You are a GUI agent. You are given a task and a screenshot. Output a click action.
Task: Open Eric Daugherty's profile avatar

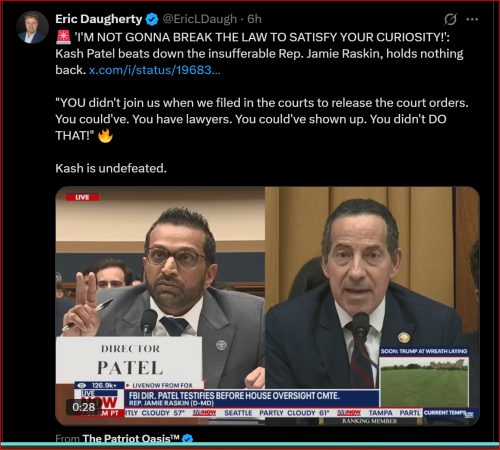tap(33, 28)
